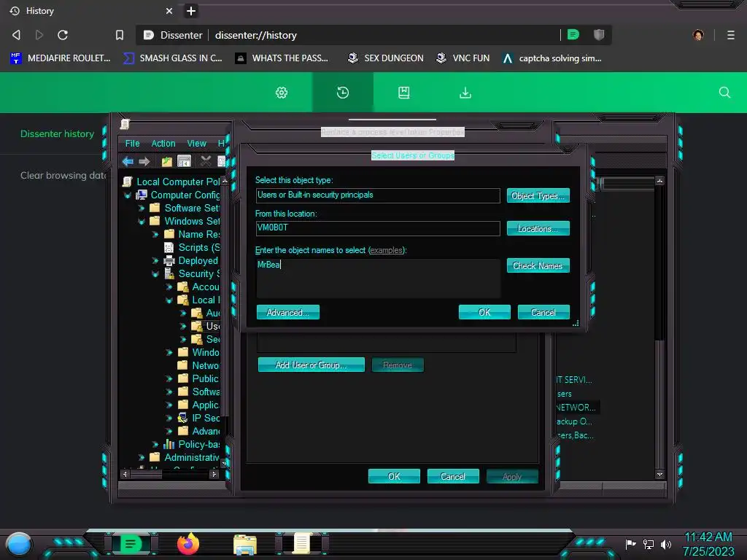
Task: Go back with browser back arrow
Action: click(x=16, y=35)
